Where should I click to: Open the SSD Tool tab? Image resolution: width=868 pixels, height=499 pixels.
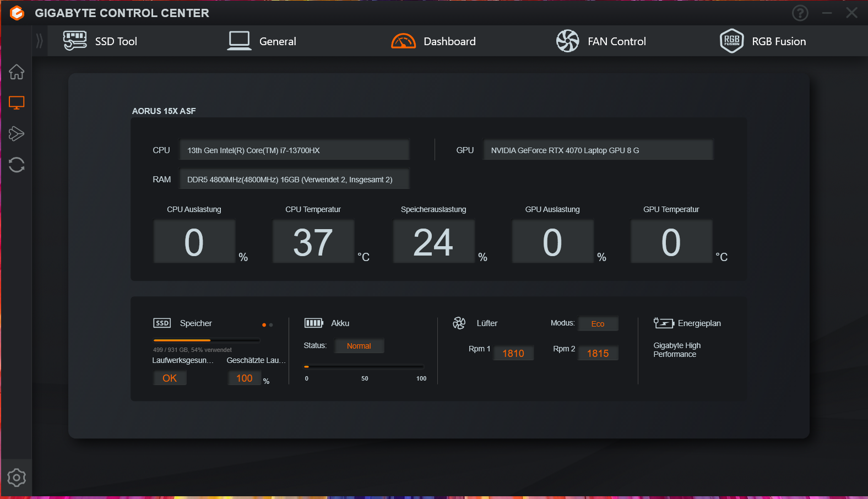tap(100, 41)
